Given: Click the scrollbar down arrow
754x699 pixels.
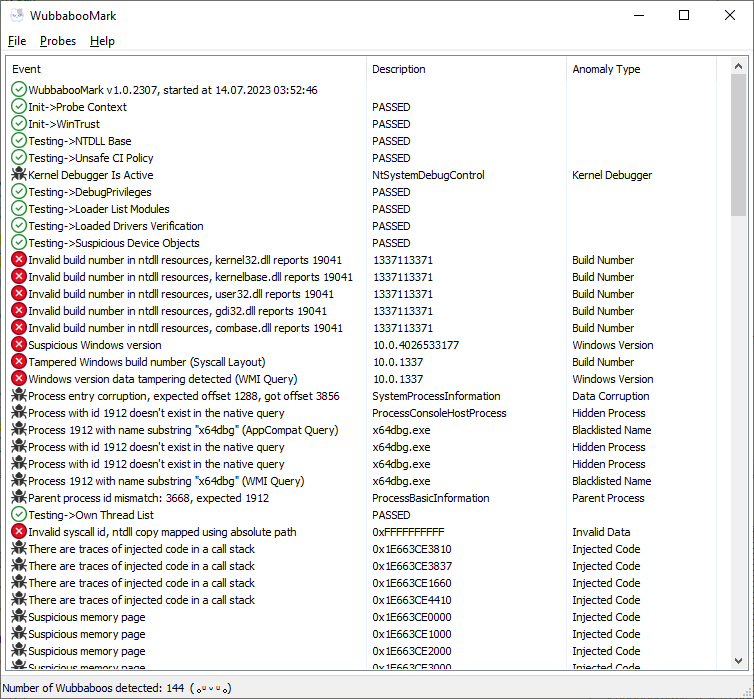Looking at the screenshot, I should click(x=739, y=662).
